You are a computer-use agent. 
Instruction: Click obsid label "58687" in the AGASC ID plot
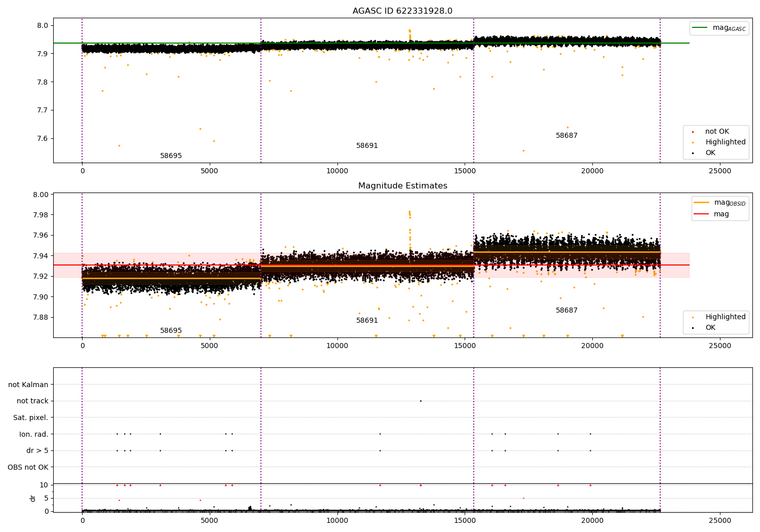pyautogui.click(x=566, y=136)
